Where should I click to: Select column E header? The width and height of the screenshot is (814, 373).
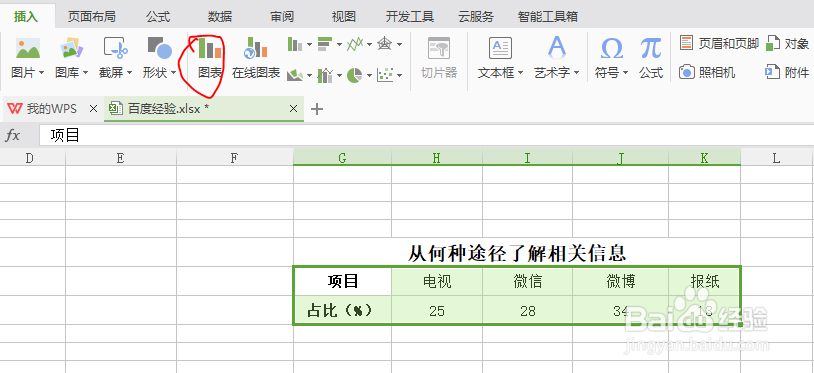[121, 158]
